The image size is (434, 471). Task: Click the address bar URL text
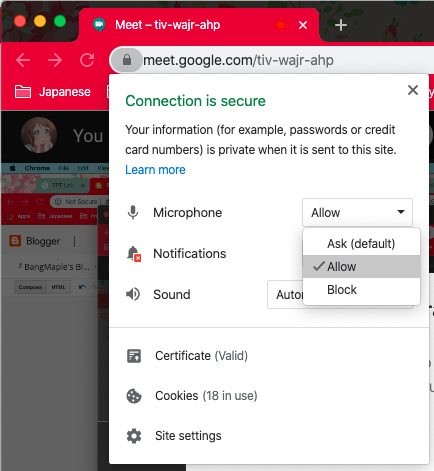click(x=238, y=60)
